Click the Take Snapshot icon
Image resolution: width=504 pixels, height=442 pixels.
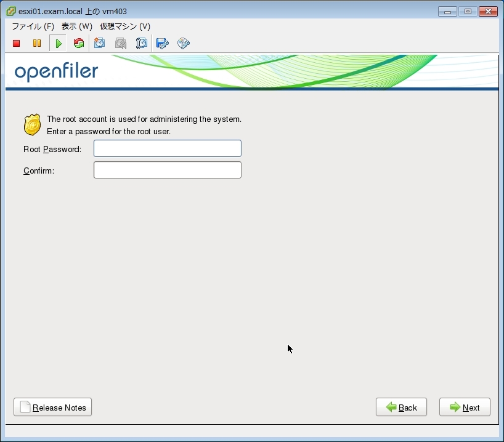click(x=99, y=43)
